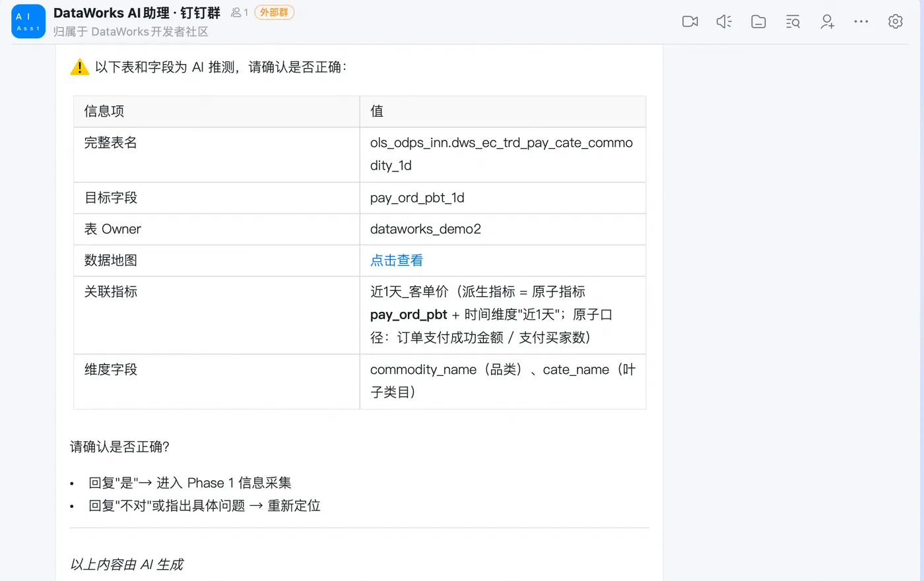Viewport: 924px width, 581px height.
Task: Open the DataWorks AI助理·钉钉群 group title
Action: tap(137, 13)
